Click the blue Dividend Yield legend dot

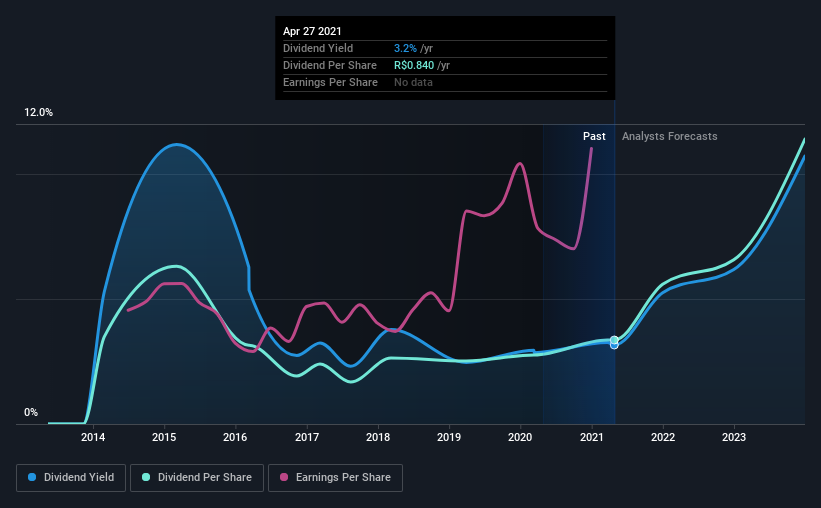click(x=32, y=477)
